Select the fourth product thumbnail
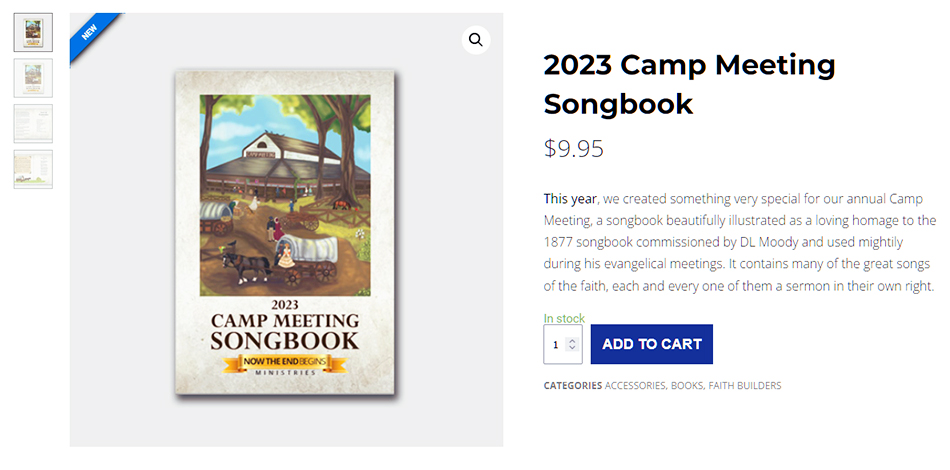Viewport: 950px width, 470px height. click(x=33, y=169)
